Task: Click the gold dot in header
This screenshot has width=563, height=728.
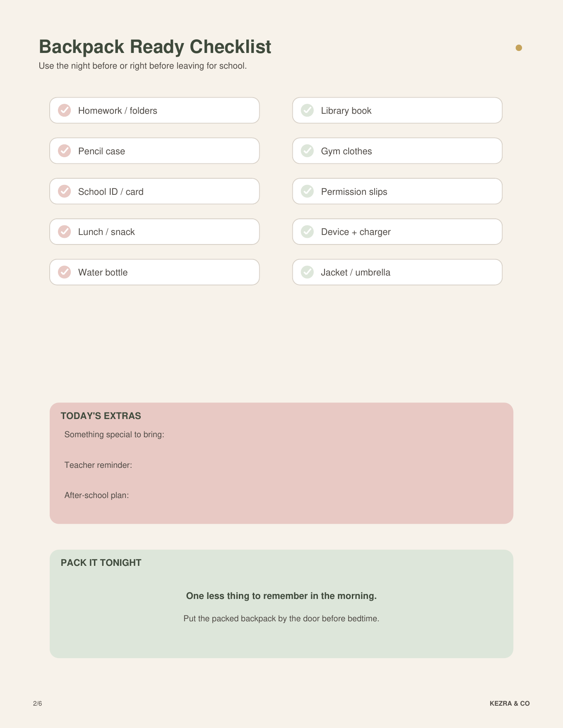Action: [x=519, y=48]
